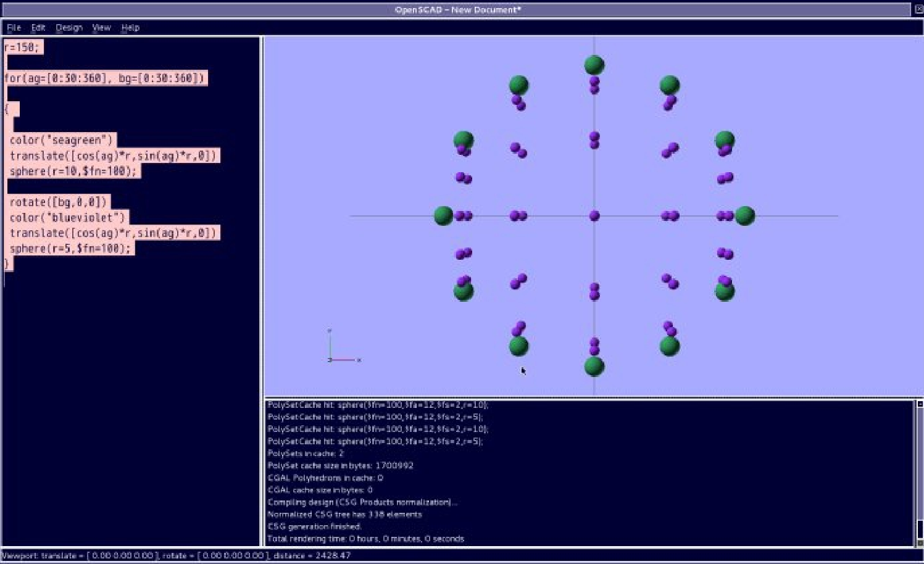
Task: Click the rightmost green sphere on horizontal axis
Action: [745, 216]
